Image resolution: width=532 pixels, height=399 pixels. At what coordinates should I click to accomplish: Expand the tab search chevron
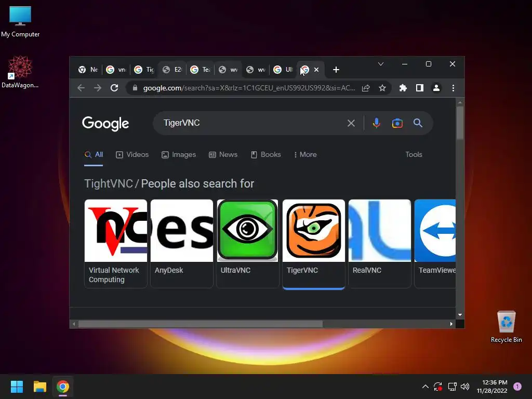tap(381, 64)
